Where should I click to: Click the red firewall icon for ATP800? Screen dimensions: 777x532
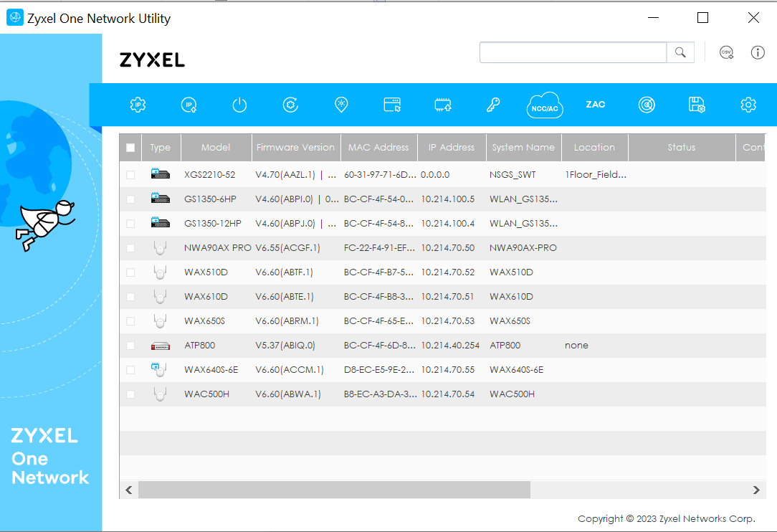click(160, 346)
